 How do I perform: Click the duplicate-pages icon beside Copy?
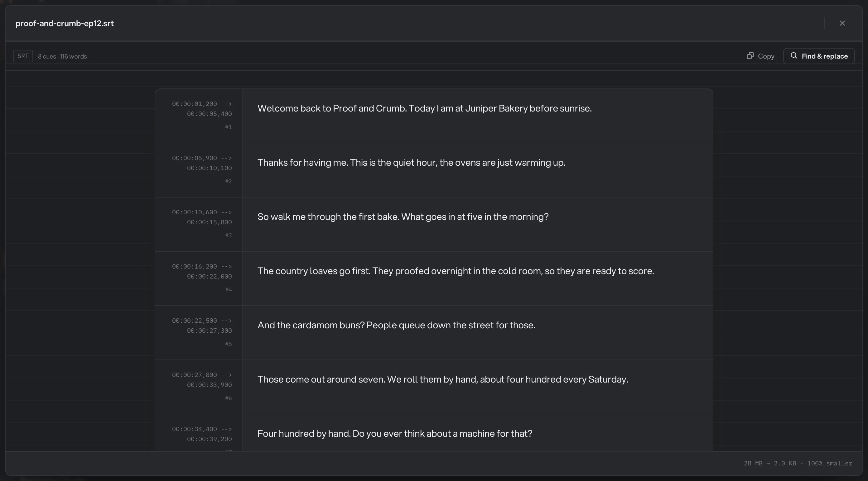[750, 55]
